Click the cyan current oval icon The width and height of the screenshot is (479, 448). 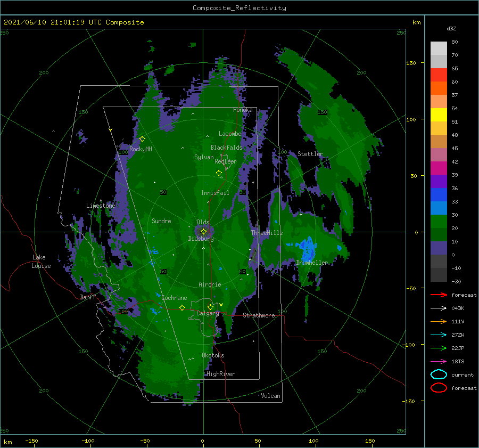coord(439,374)
